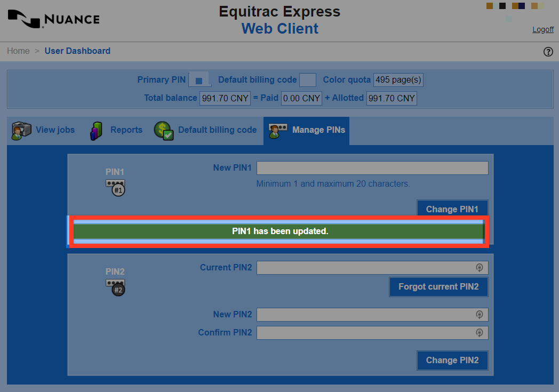The image size is (559, 392).
Task: Click the PIN2 #2 keypad icon
Action: tap(116, 287)
